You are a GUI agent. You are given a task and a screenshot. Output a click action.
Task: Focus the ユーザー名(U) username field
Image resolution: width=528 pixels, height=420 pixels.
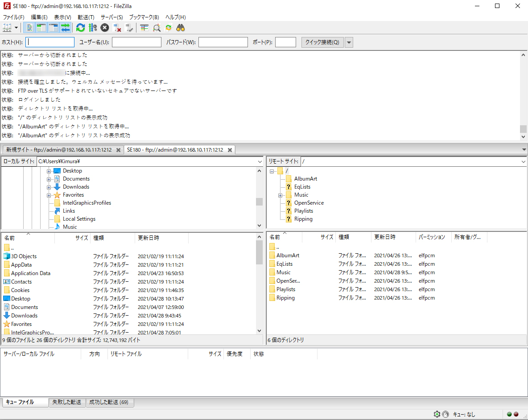[137, 42]
